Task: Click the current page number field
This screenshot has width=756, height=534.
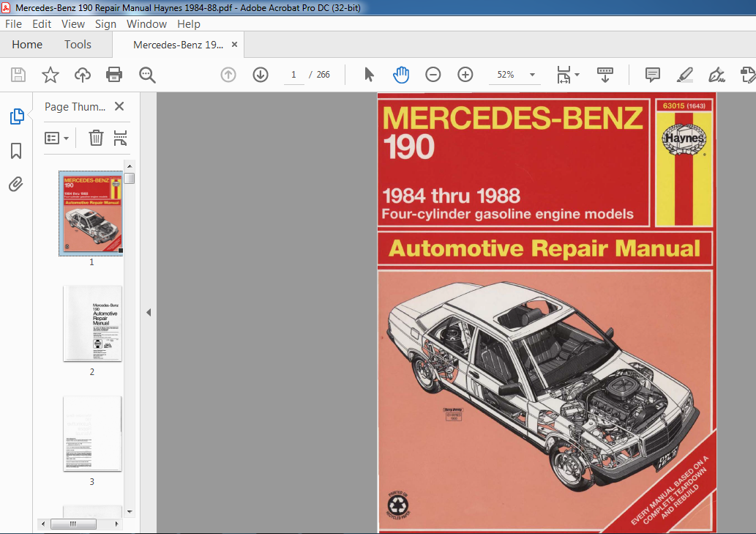Action: (x=293, y=75)
